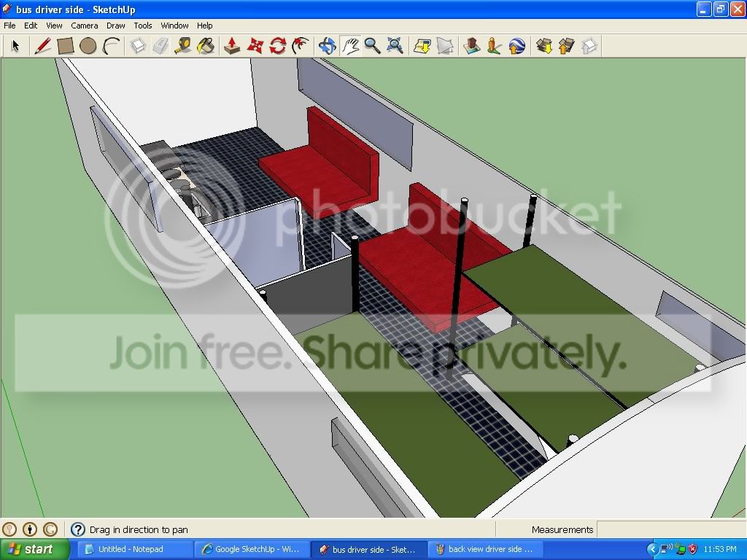Choose the Push/Pull tool
747x560 pixels.
tap(232, 46)
